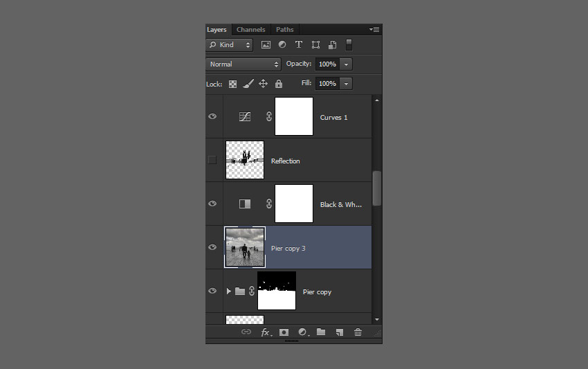Click the Fill value field

pos(327,83)
